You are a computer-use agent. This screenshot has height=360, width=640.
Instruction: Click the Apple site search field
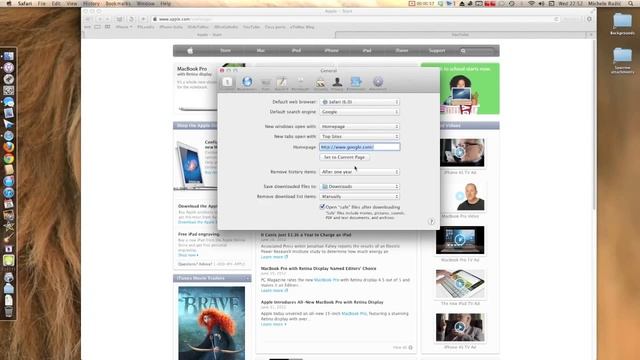coord(478,51)
